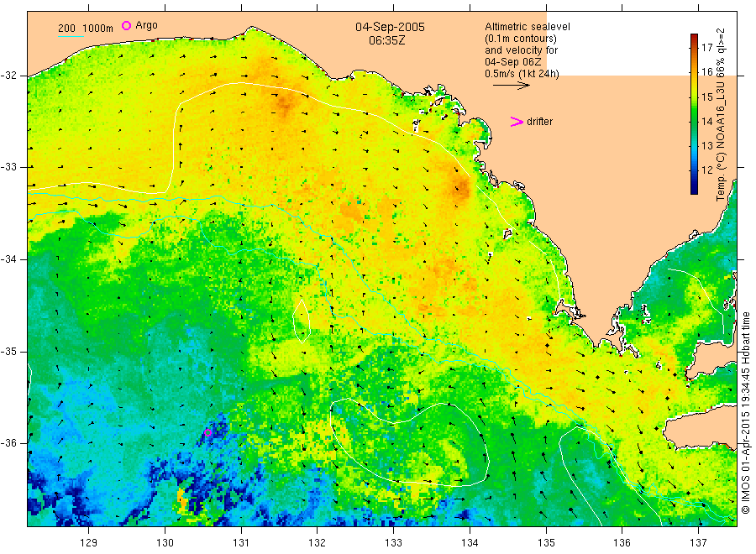This screenshot has width=756, height=554.
Task: Click longitude axis label 129
Action: tap(89, 543)
